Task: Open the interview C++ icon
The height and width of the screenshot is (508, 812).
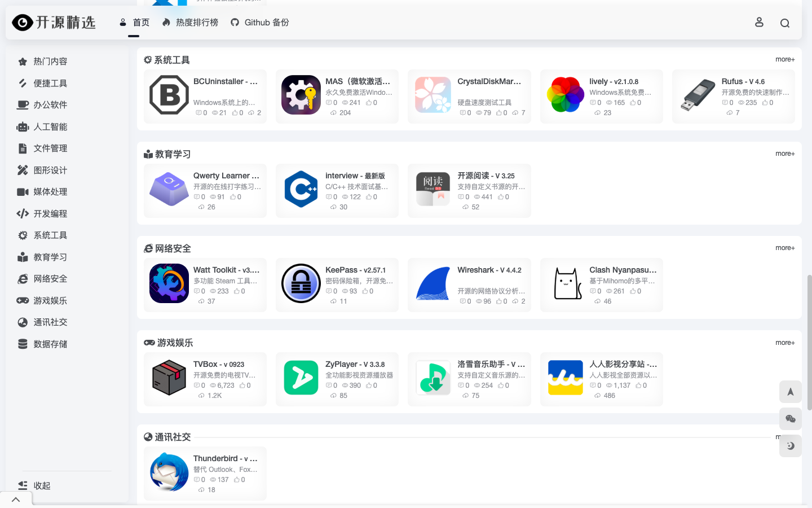Action: tap(301, 189)
